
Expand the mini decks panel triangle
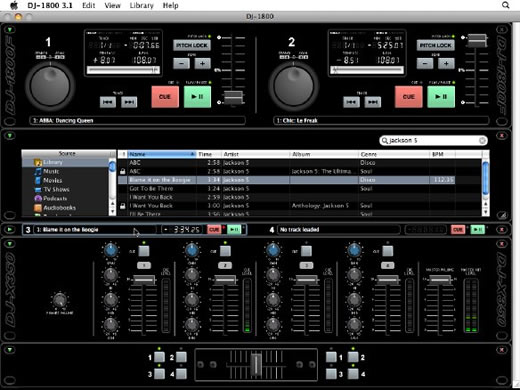click(10, 230)
